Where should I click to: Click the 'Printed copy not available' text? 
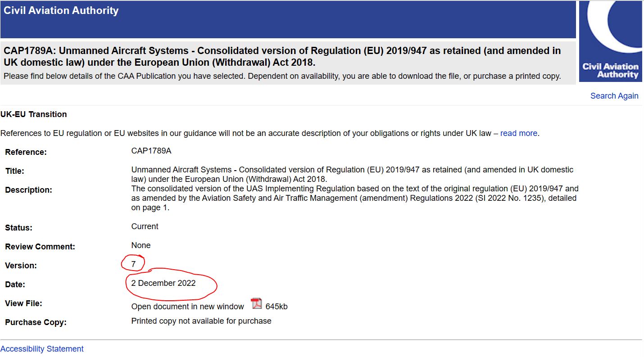click(x=201, y=321)
